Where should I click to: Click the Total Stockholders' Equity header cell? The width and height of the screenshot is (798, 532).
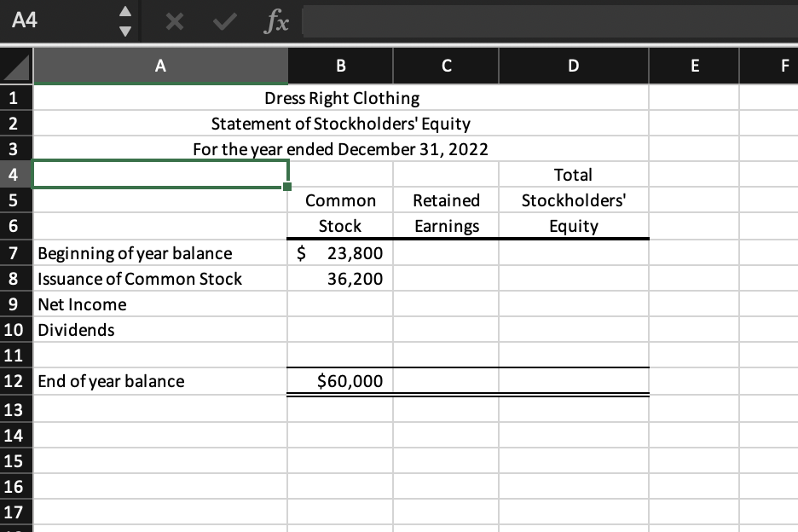click(x=573, y=200)
